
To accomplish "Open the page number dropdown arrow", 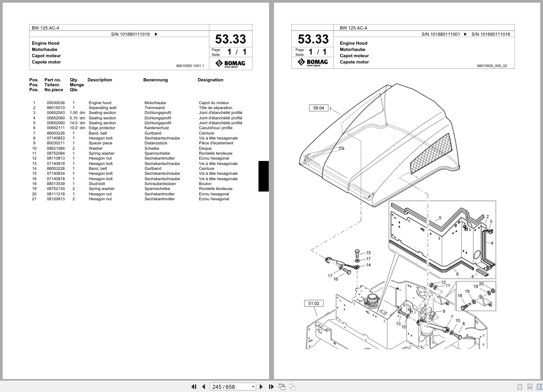I will pyautogui.click(x=253, y=387).
